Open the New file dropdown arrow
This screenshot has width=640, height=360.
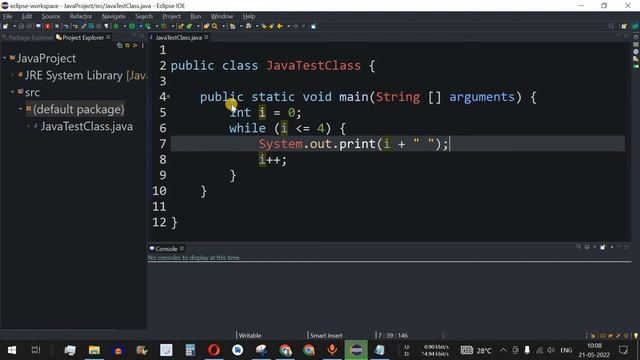pyautogui.click(x=14, y=26)
